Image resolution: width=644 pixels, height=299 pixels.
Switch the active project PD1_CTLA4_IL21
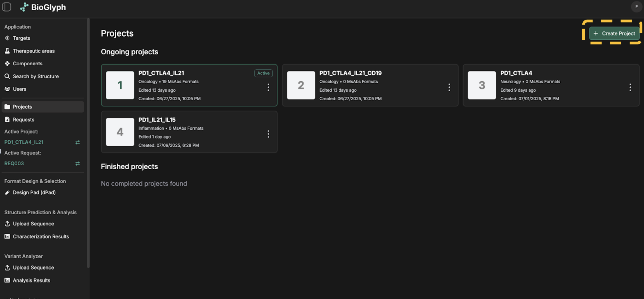click(x=77, y=142)
